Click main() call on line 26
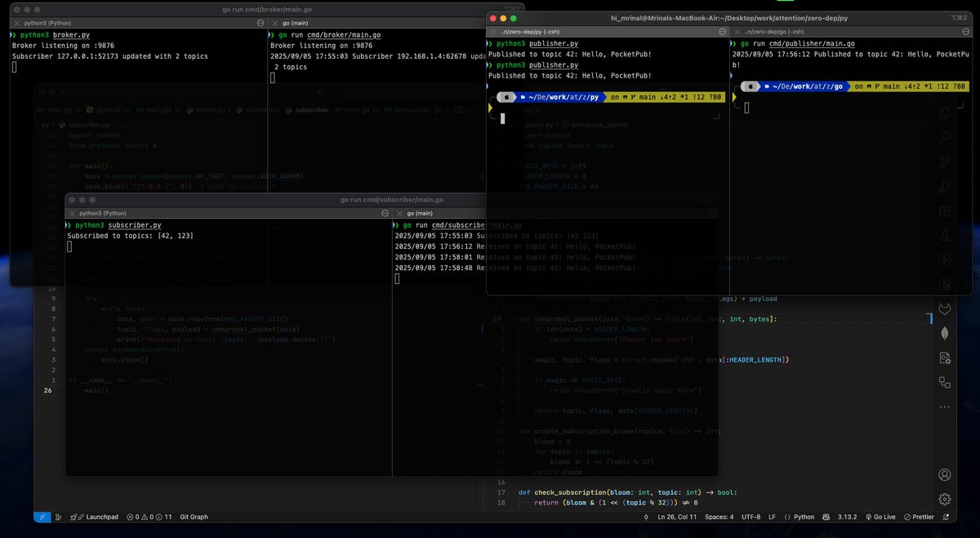The width and height of the screenshot is (980, 538). point(96,390)
